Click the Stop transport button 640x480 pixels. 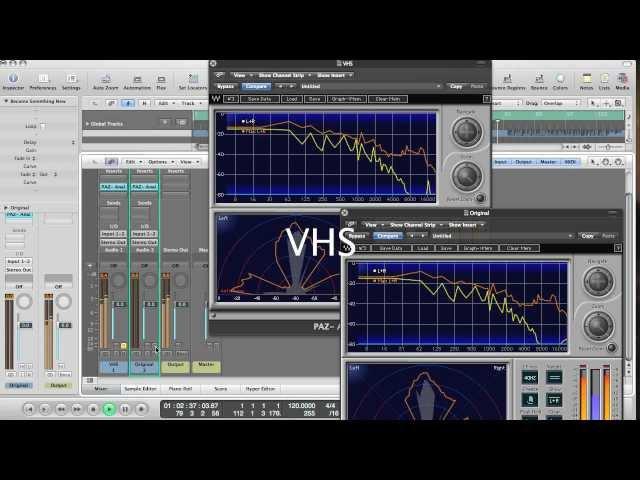(93, 409)
